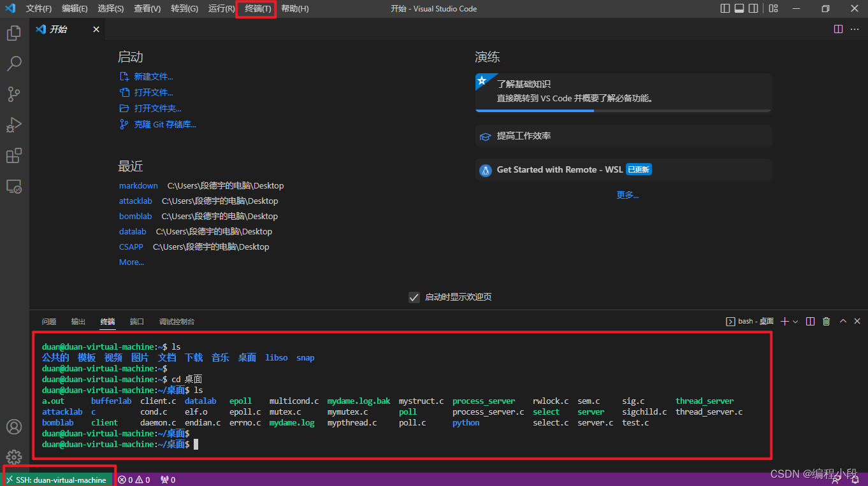Toggle secondary sidebar layout icon
Viewport: 868px width, 486px height.
pos(753,8)
